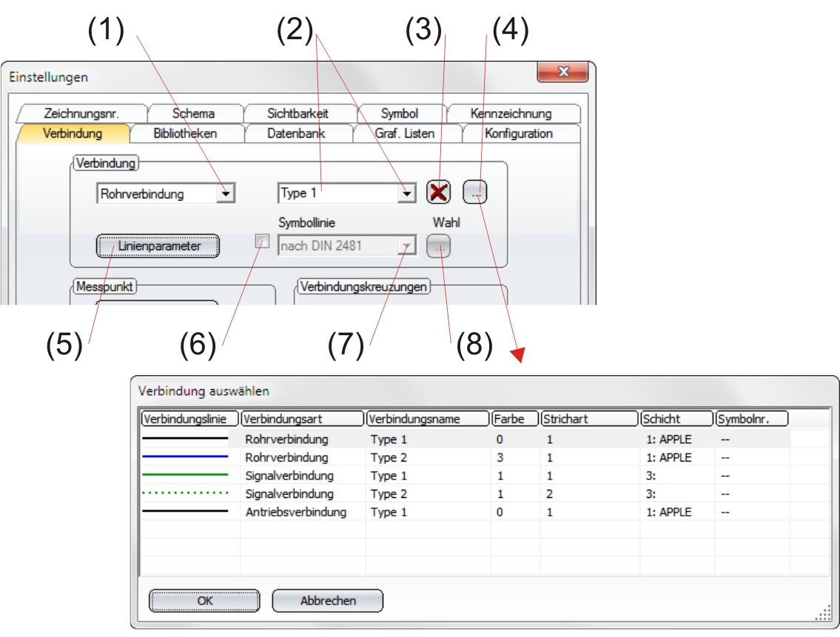Image resolution: width=840 pixels, height=637 pixels.
Task: Open the Sichtbarkeit tab
Action: (298, 113)
